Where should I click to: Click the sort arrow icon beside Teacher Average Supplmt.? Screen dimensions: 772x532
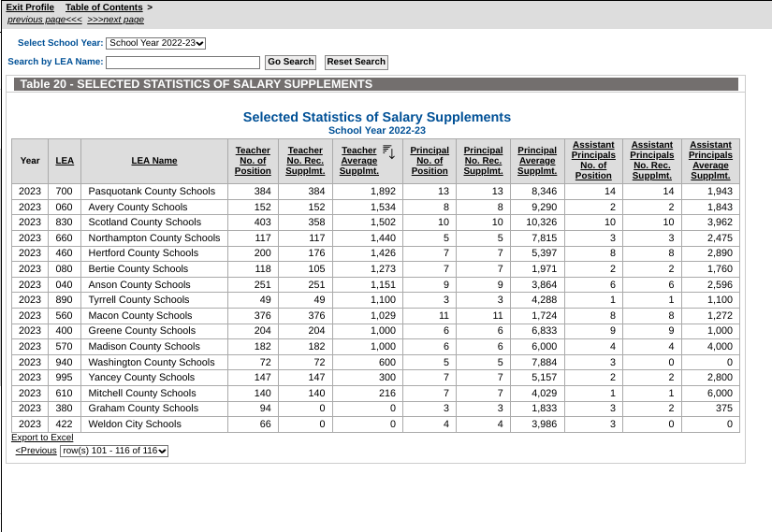389,152
